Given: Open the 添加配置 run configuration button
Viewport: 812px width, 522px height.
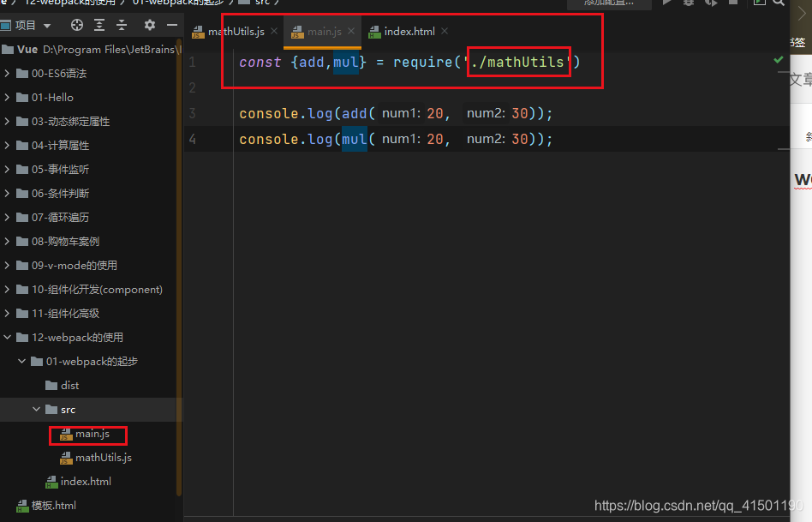Looking at the screenshot, I should point(609,3).
